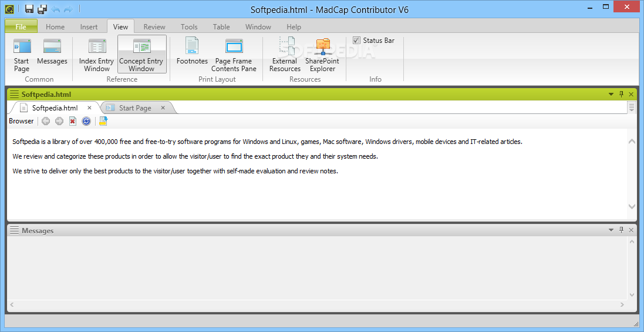
Task: Open the document tabs list dropdown
Action: click(x=632, y=108)
